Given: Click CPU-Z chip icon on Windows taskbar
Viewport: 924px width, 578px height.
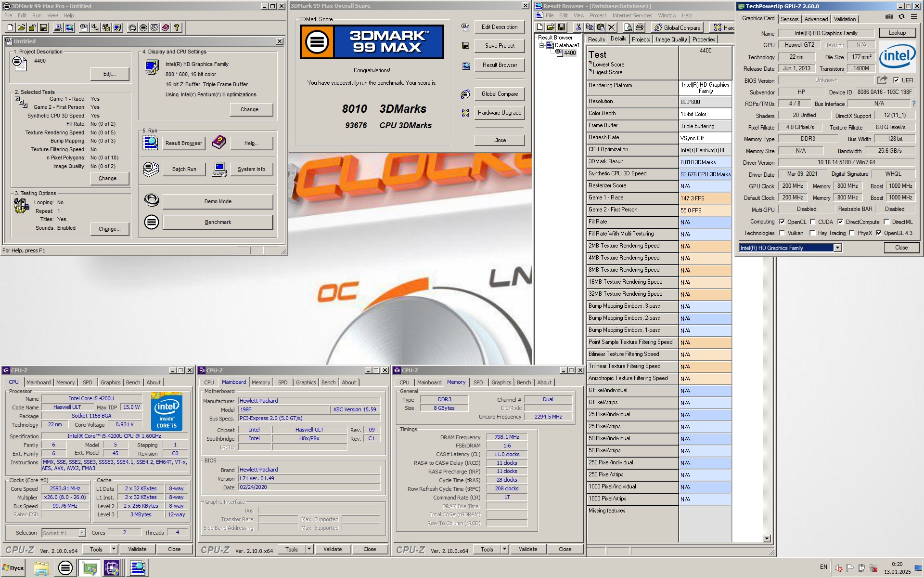Looking at the screenshot, I should point(112,568).
